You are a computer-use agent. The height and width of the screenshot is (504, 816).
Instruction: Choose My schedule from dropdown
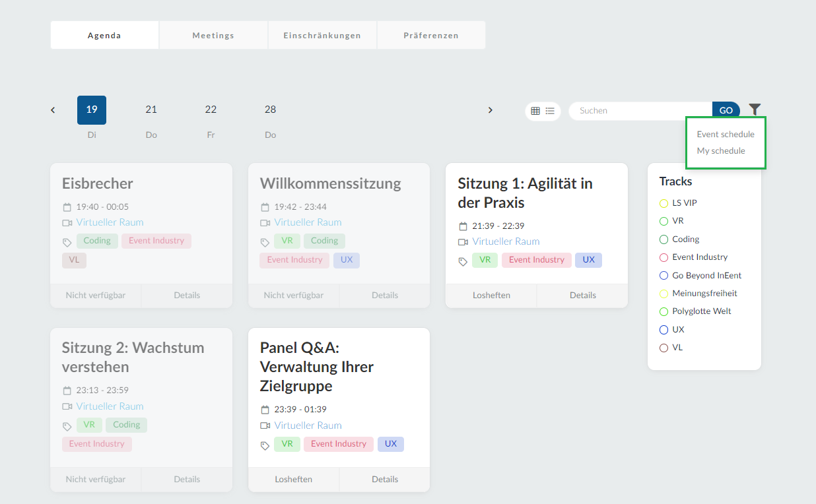click(720, 150)
